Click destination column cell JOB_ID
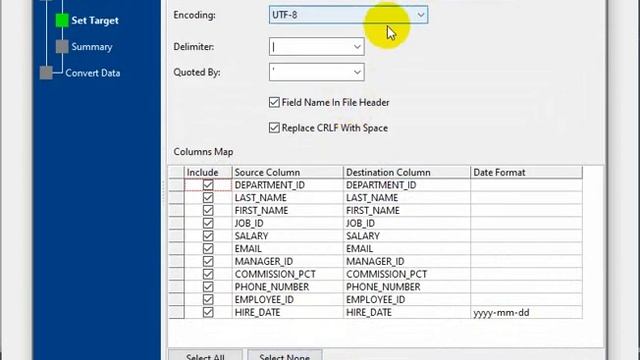The width and height of the screenshot is (640, 360). 407,223
